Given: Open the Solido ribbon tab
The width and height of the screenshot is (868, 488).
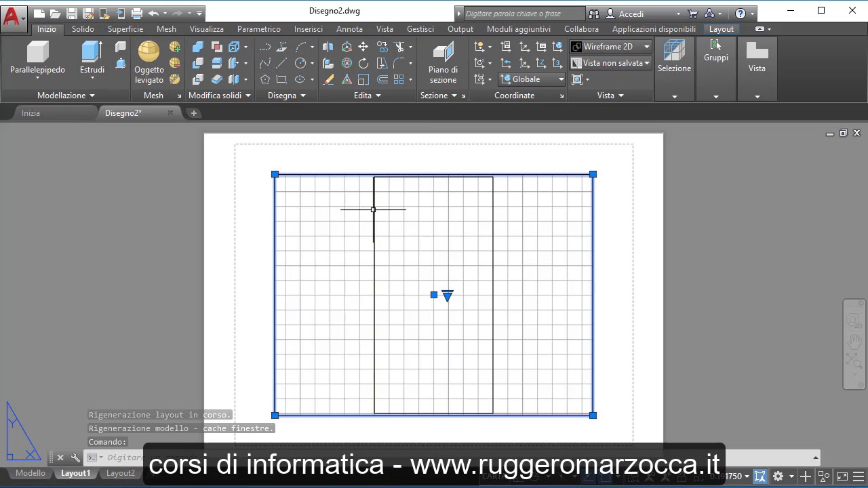Looking at the screenshot, I should [x=83, y=29].
